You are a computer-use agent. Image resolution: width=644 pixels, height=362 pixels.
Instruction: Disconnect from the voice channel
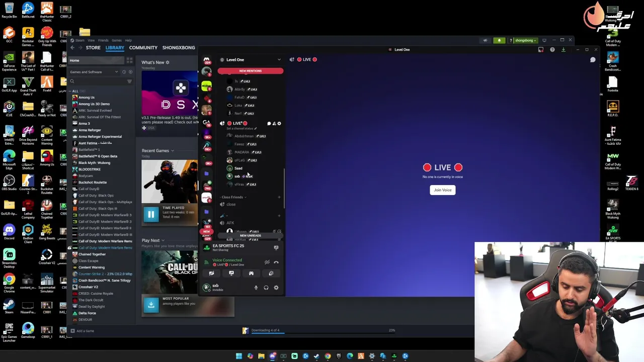(276, 262)
